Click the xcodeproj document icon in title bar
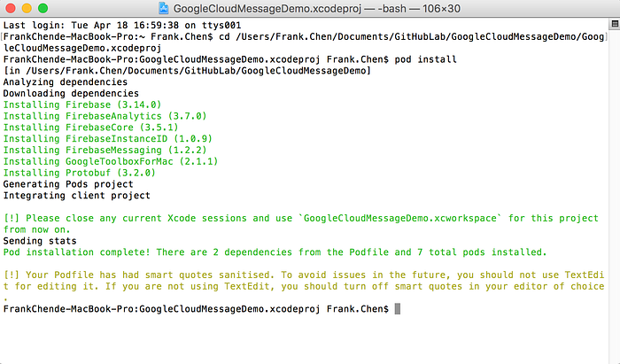This screenshot has height=364, width=620. (164, 8)
